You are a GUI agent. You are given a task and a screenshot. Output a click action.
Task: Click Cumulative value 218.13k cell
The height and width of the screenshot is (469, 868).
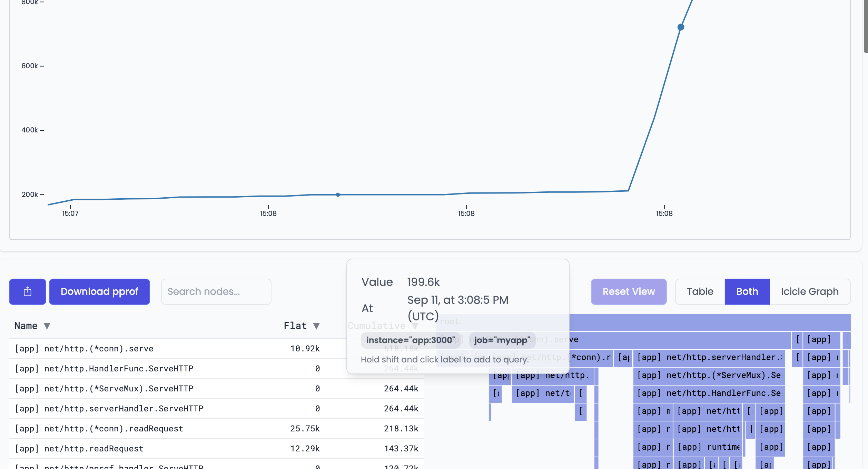point(401,428)
